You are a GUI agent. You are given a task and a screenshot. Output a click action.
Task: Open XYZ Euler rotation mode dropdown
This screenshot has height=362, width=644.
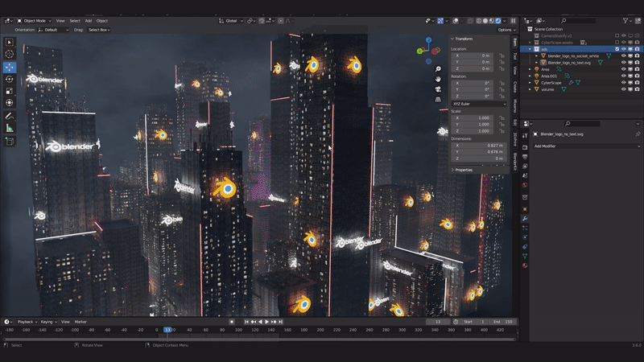click(479, 104)
